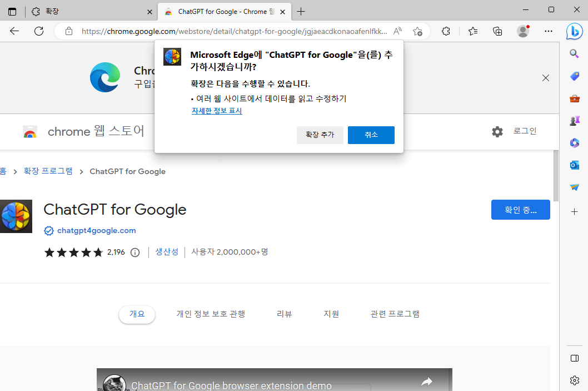The height and width of the screenshot is (391, 588).
Task: Close the 확장 tab
Action: [x=150, y=12]
